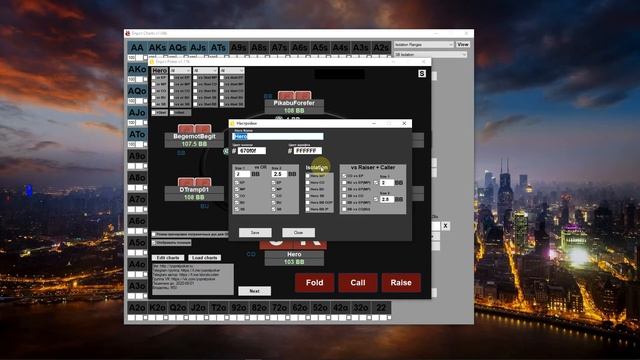Choose the Raise action button

401,282
